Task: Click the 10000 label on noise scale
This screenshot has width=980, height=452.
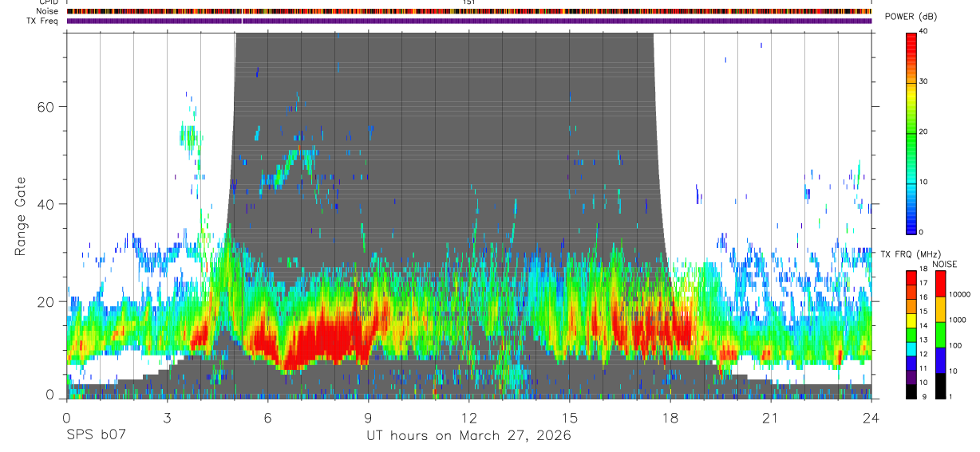Action: pos(959,293)
